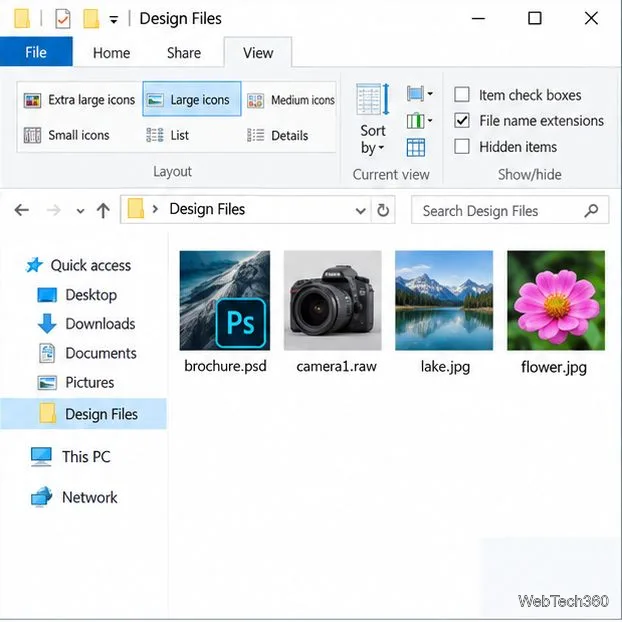622x622 pixels.
Task: Open the recent locations dropdown
Action: [x=81, y=211]
